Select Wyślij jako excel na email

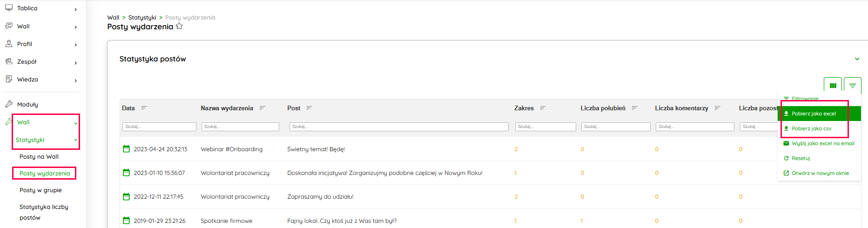tap(823, 143)
